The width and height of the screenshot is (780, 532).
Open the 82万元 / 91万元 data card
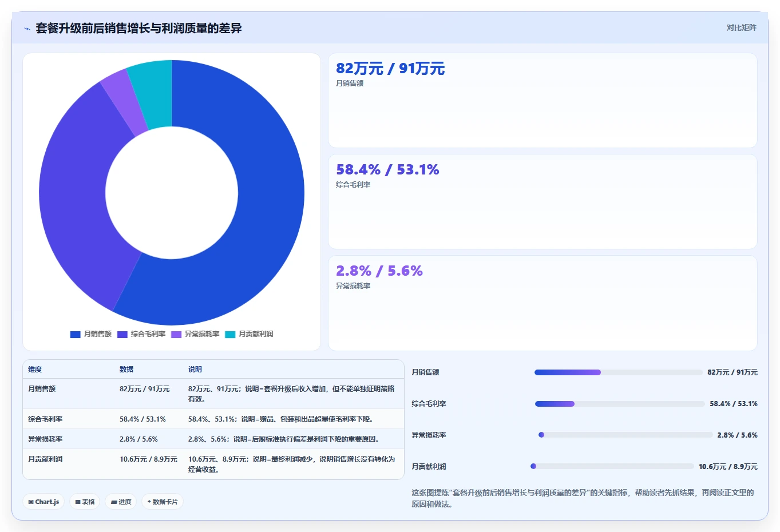[543, 101]
